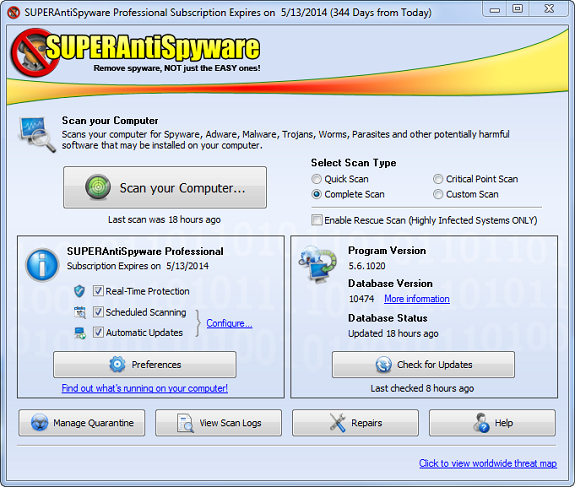Image resolution: width=575 pixels, height=487 pixels.
Task: Click the title bar app icon
Action: (14, 12)
